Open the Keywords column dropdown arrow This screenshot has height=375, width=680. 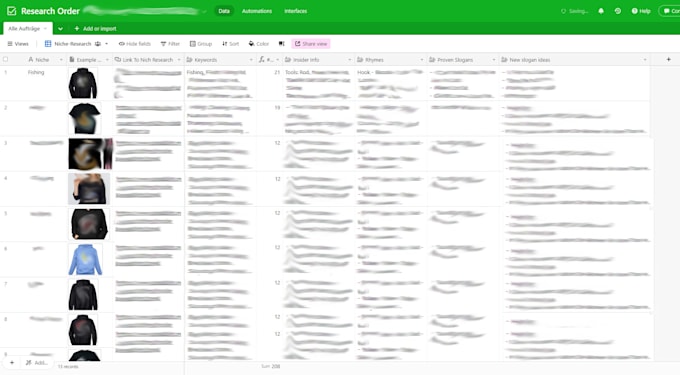click(x=251, y=60)
